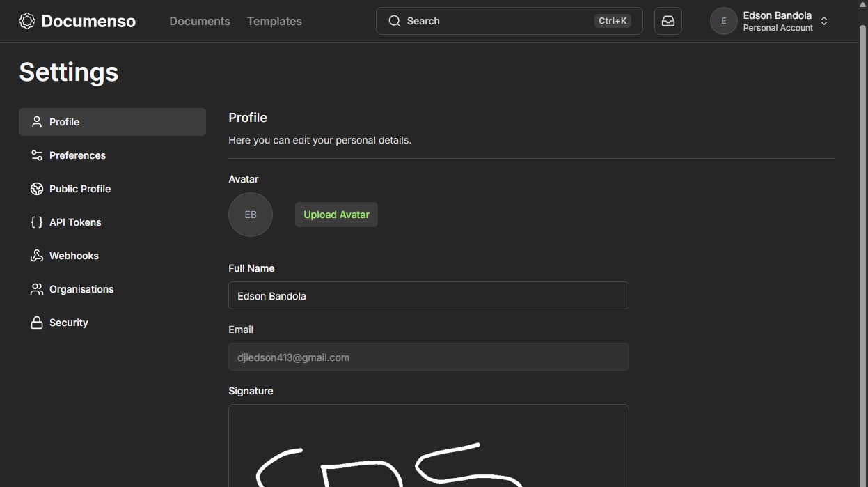This screenshot has height=487, width=868.
Task: Click the Preferences sliders icon
Action: [37, 155]
